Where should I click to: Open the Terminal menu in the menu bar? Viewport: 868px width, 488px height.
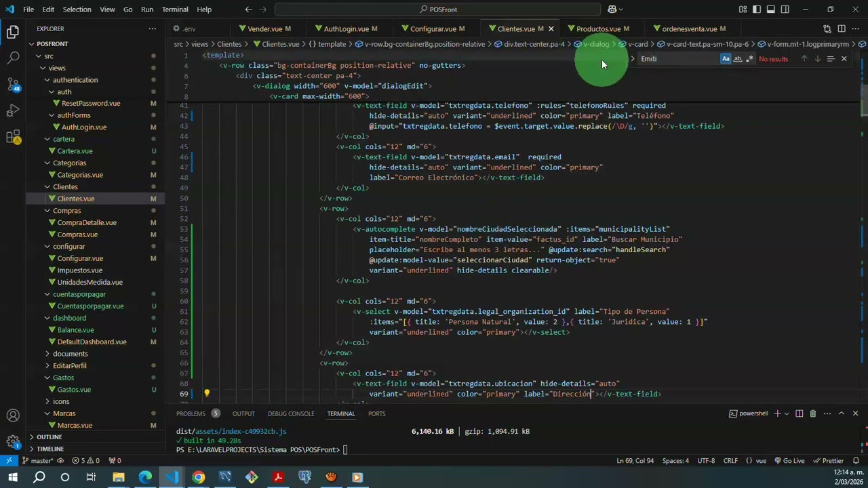[x=175, y=9]
